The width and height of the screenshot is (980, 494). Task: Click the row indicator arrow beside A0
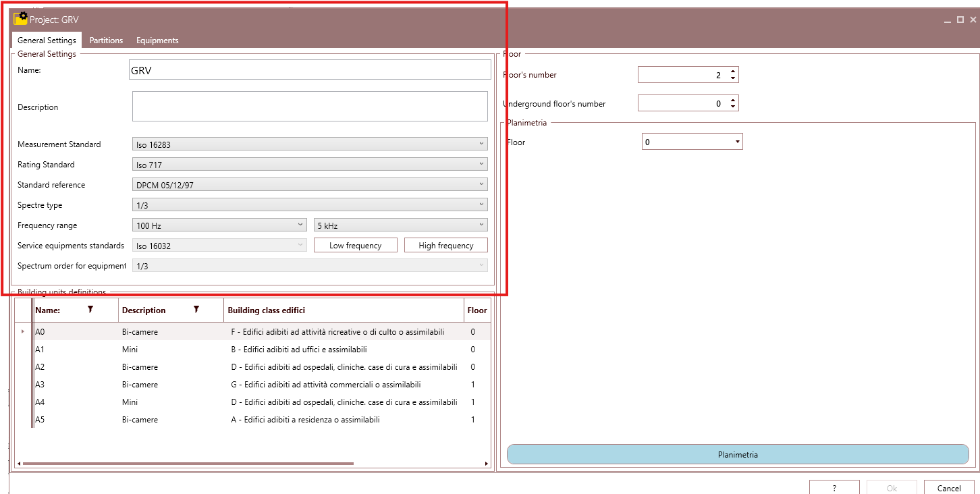point(23,331)
